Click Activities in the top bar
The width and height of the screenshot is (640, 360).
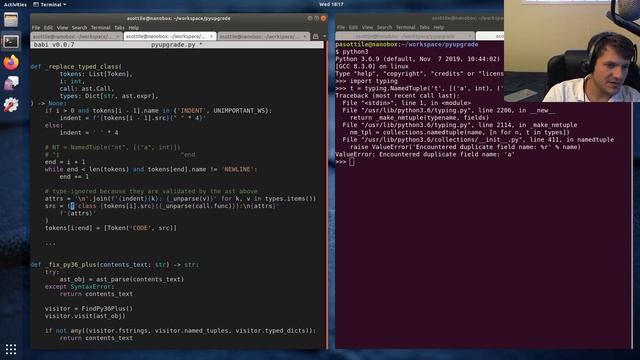(15, 4)
